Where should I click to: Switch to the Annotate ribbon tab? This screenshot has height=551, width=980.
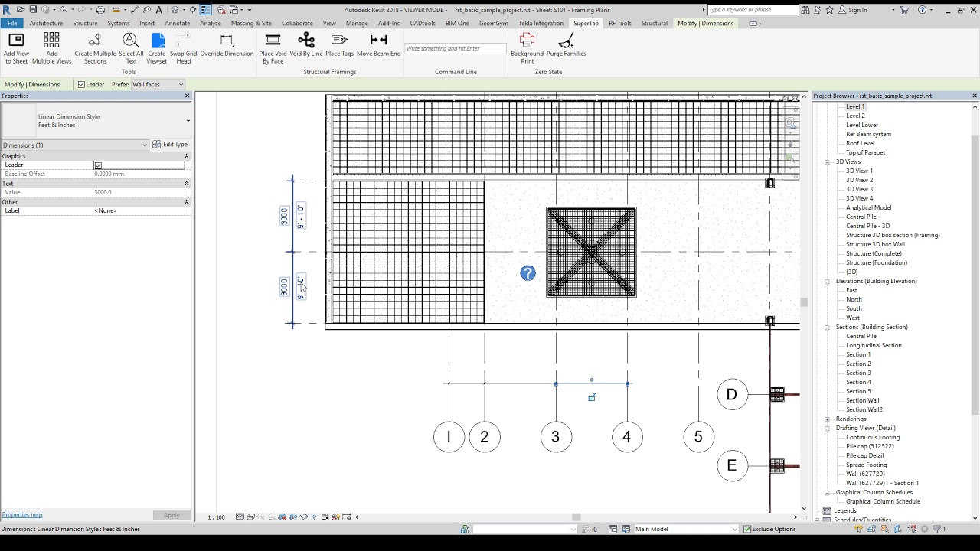coord(177,24)
